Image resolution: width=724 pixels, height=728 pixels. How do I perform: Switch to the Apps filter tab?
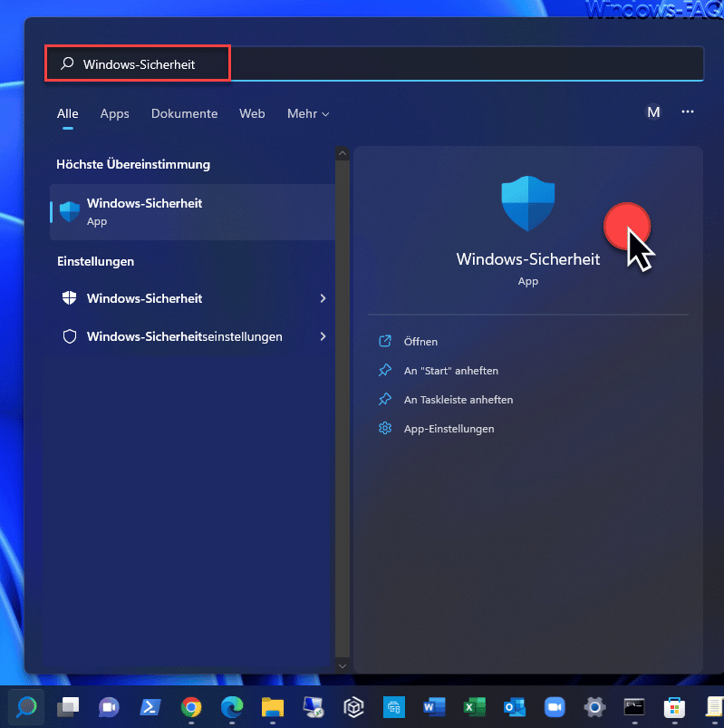click(x=115, y=113)
